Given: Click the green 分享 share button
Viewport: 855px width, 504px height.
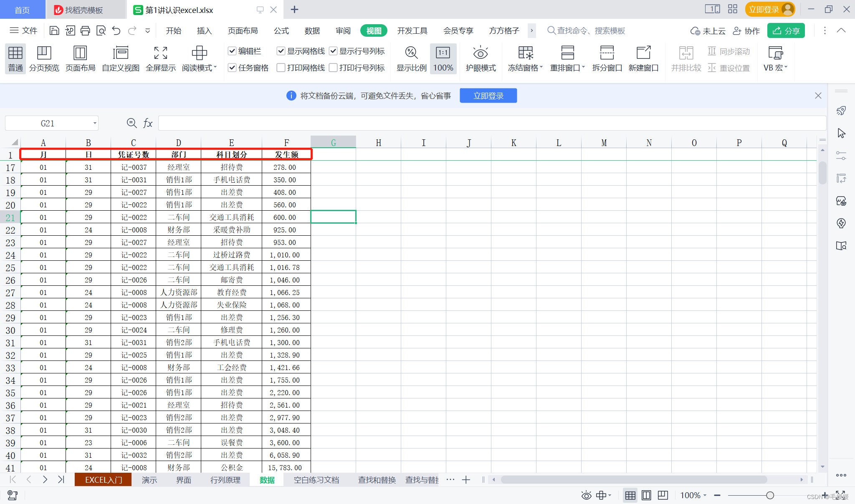Looking at the screenshot, I should tap(786, 30).
